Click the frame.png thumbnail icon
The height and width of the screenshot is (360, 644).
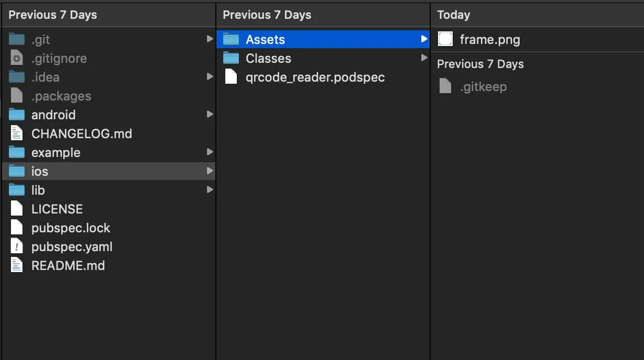(x=445, y=39)
